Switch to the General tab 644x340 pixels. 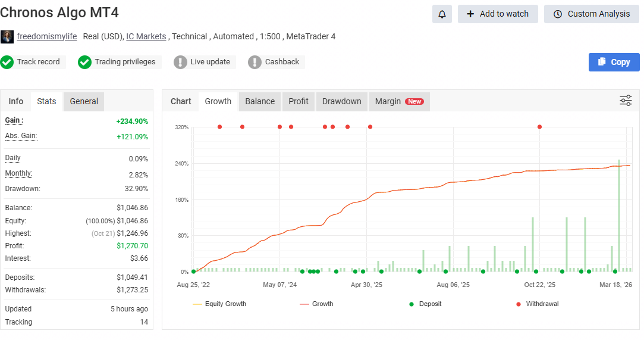[x=84, y=101]
